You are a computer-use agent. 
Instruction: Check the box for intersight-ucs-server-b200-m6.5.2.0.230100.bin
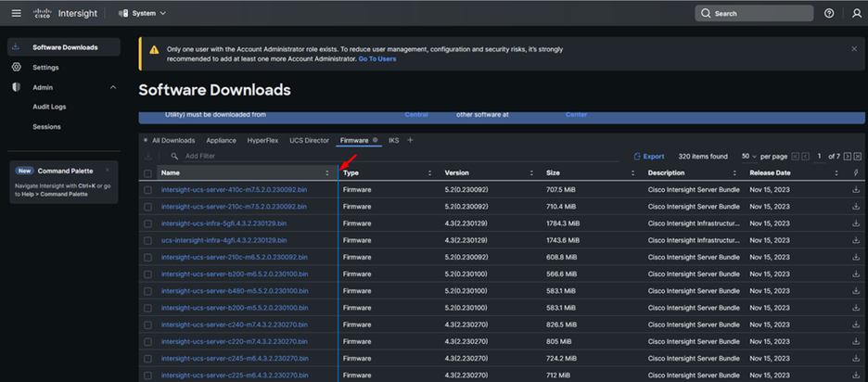click(147, 274)
